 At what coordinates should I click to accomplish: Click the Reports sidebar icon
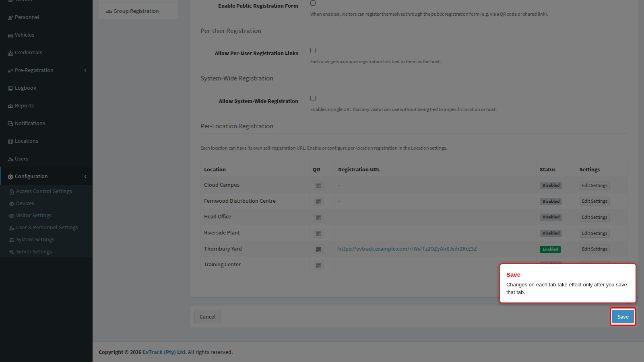click(x=10, y=106)
